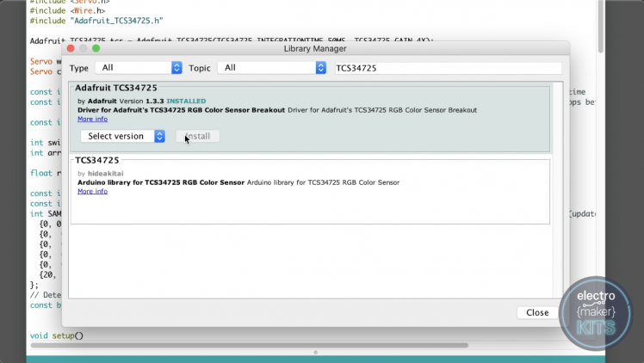Click the green zoom window button

tap(96, 48)
